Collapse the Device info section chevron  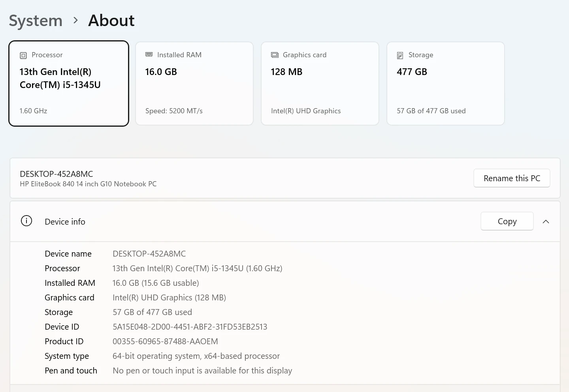click(546, 221)
